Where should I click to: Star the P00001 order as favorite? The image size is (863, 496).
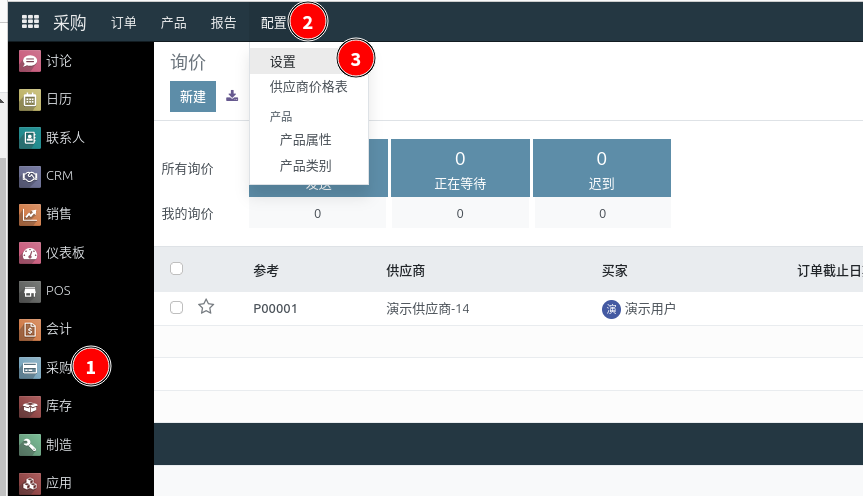click(x=206, y=307)
